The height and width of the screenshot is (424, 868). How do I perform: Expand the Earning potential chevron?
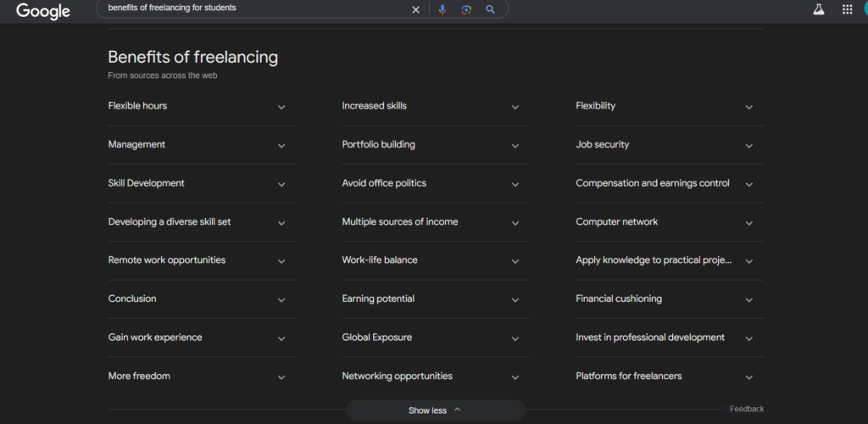point(515,300)
